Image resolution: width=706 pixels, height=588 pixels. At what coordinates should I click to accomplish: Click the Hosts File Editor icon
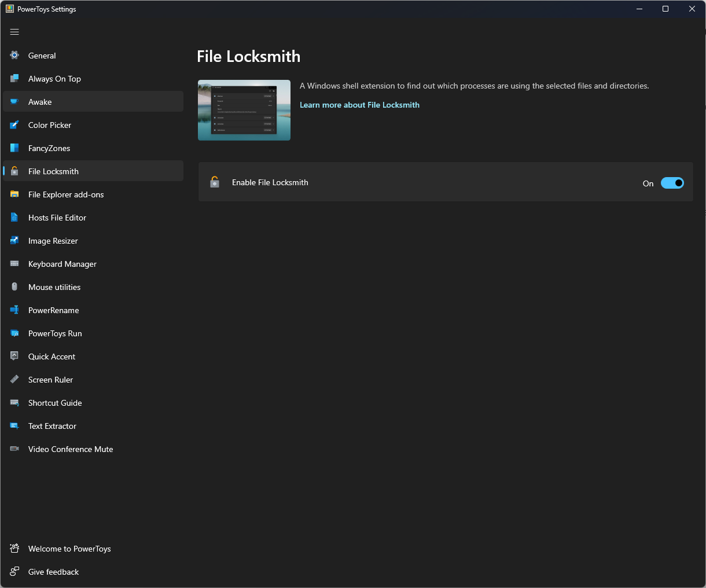[x=14, y=217]
